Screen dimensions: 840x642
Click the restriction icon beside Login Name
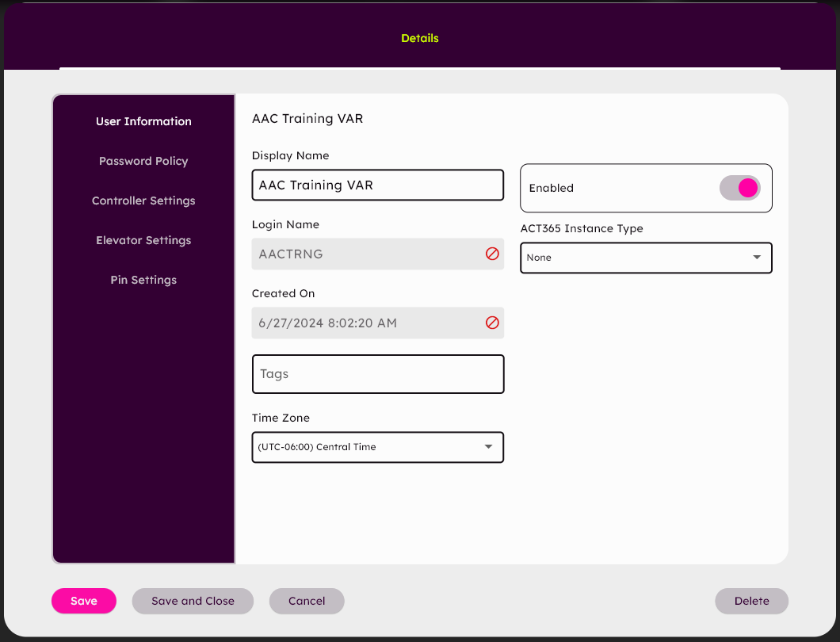click(x=492, y=254)
